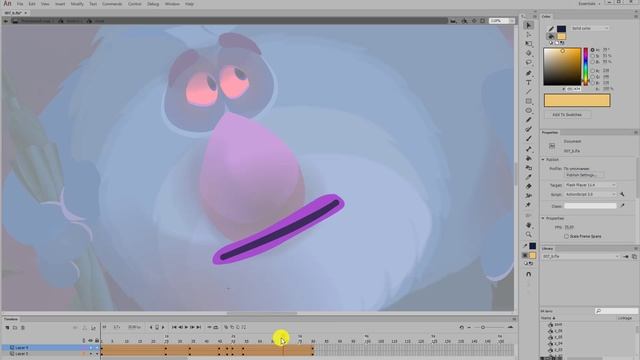Select the Eyedropper tool
This screenshot has width=640, height=360.
[x=529, y=177]
